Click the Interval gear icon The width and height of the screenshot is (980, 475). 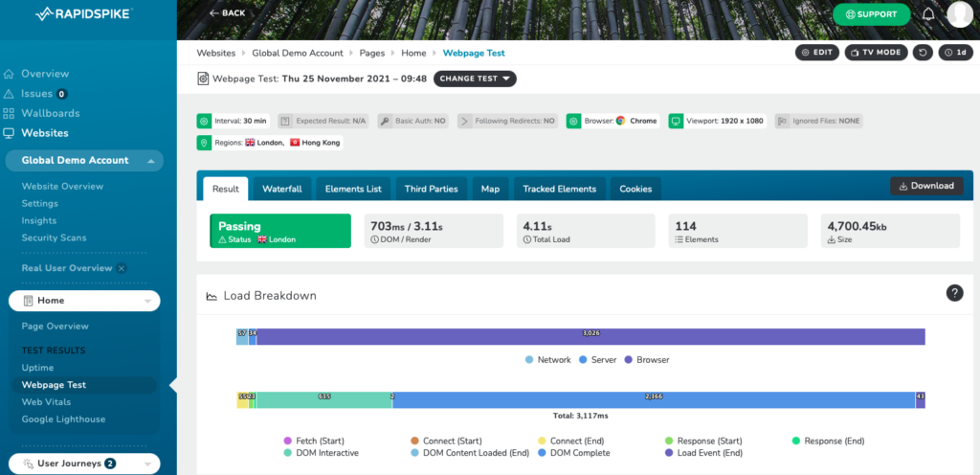(x=203, y=122)
